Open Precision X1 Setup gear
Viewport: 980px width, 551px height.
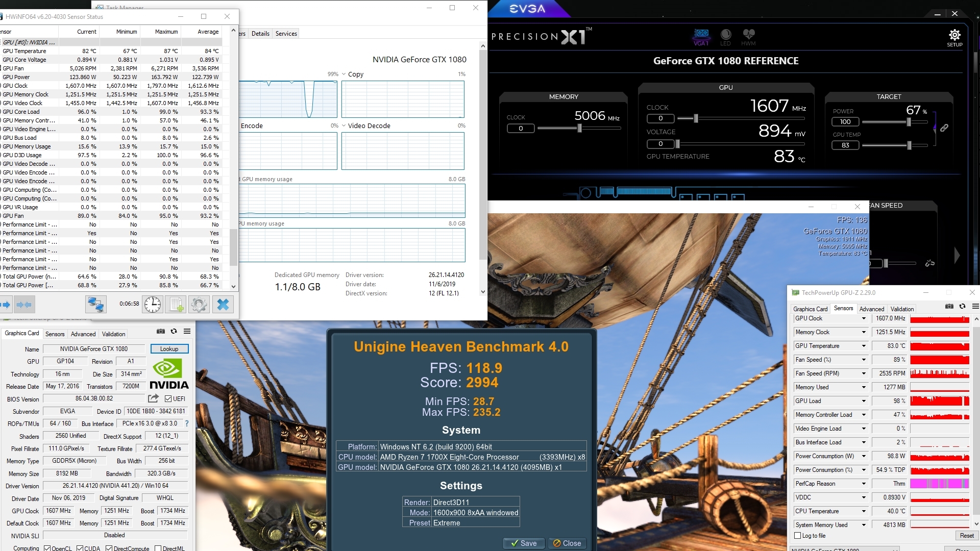(954, 38)
